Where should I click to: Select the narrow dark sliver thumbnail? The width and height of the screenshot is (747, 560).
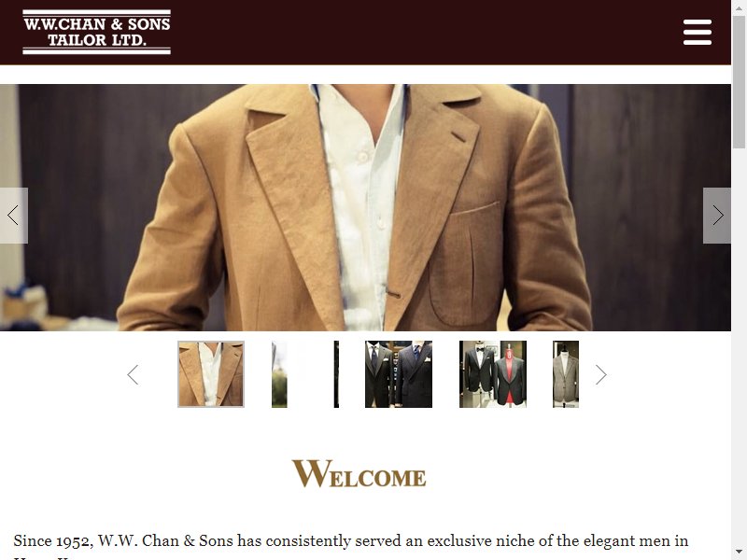coord(336,374)
